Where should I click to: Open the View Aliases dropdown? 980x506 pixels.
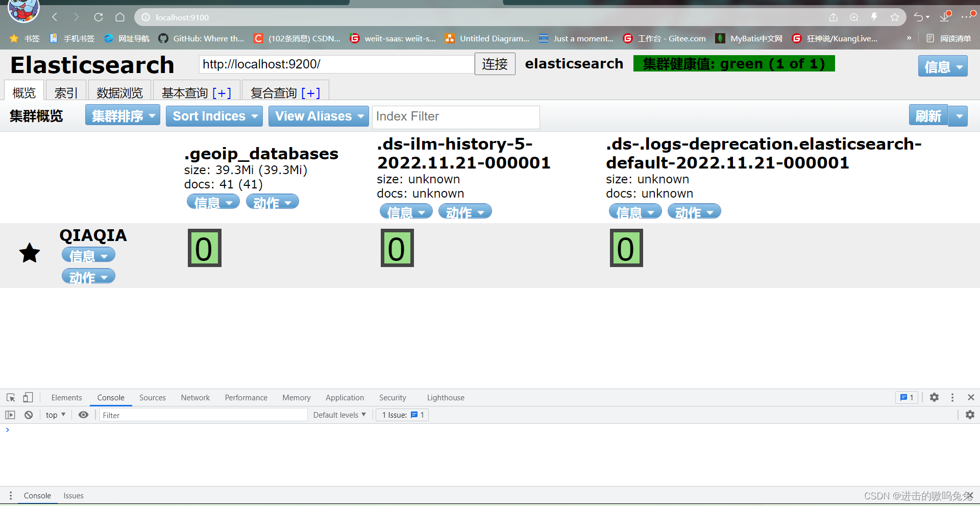pyautogui.click(x=318, y=116)
